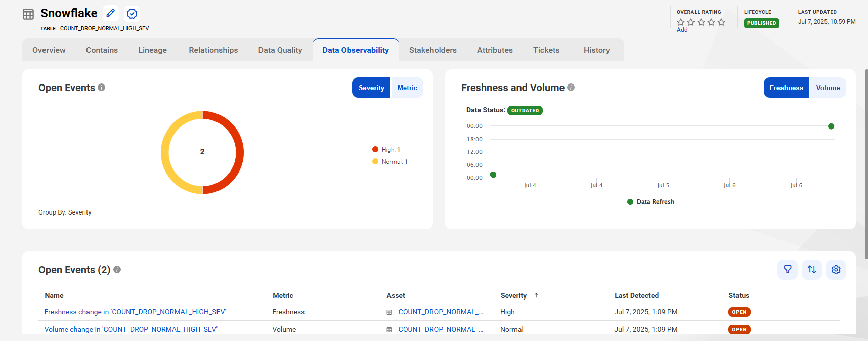Rate the asset with the first star
The image size is (868, 341).
(x=681, y=22)
